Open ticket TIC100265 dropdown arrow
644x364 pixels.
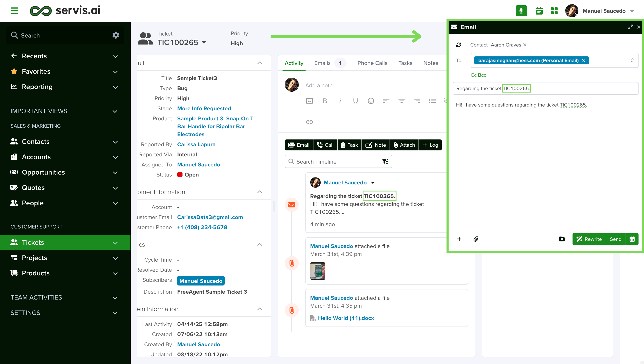204,42
